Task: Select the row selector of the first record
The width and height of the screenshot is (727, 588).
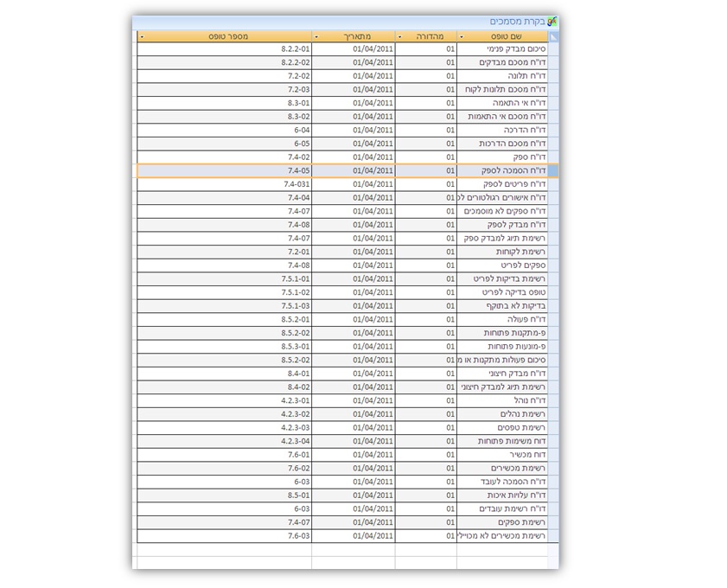Action: tap(553, 49)
